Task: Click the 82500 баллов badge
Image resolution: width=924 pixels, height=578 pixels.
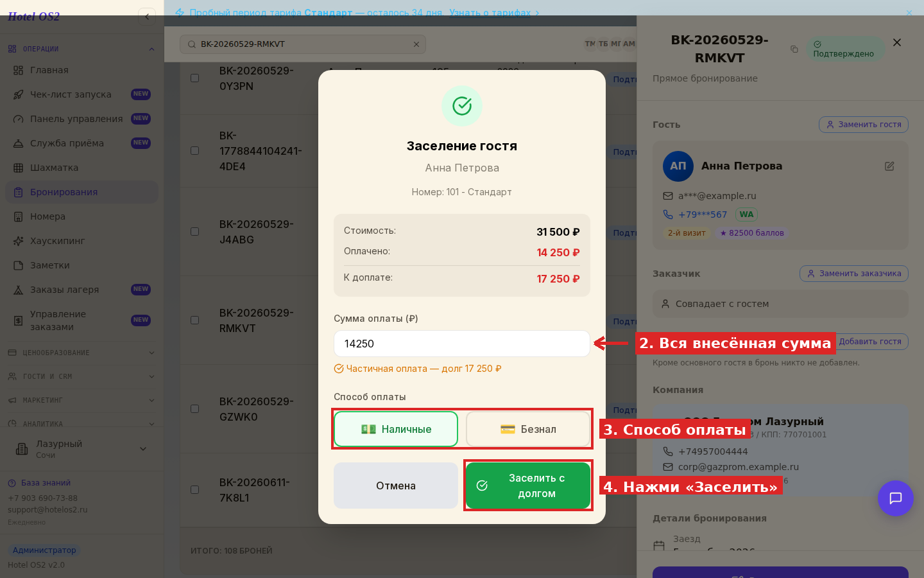Action: click(x=752, y=233)
